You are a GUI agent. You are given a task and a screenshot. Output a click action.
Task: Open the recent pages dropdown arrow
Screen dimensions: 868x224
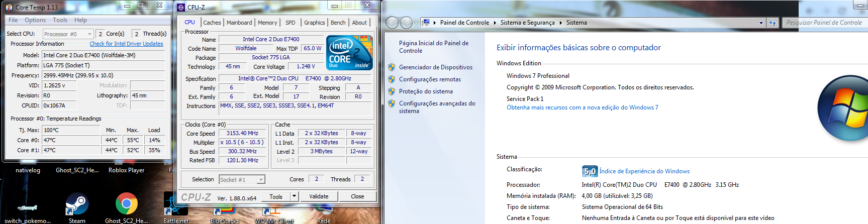coord(416,23)
